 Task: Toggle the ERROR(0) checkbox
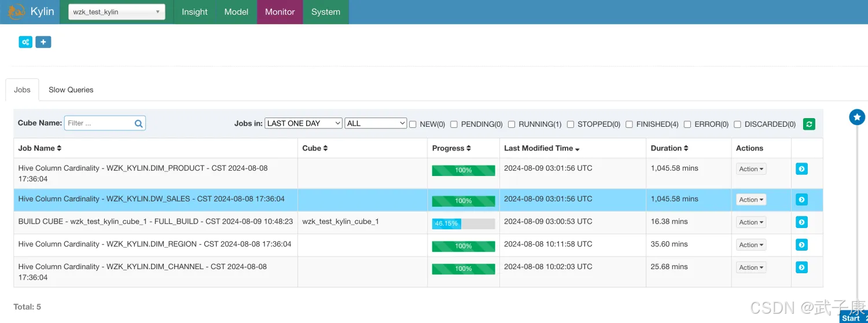click(x=687, y=124)
